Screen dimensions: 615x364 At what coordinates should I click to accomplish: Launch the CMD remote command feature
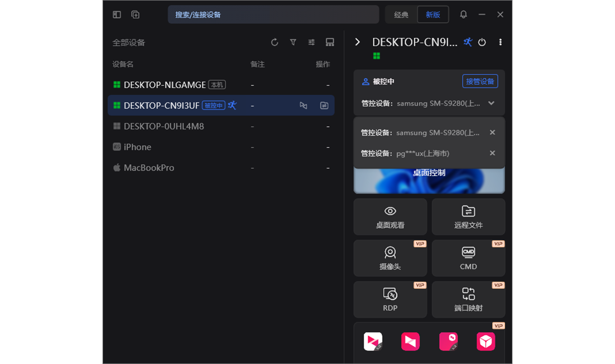[x=468, y=258]
